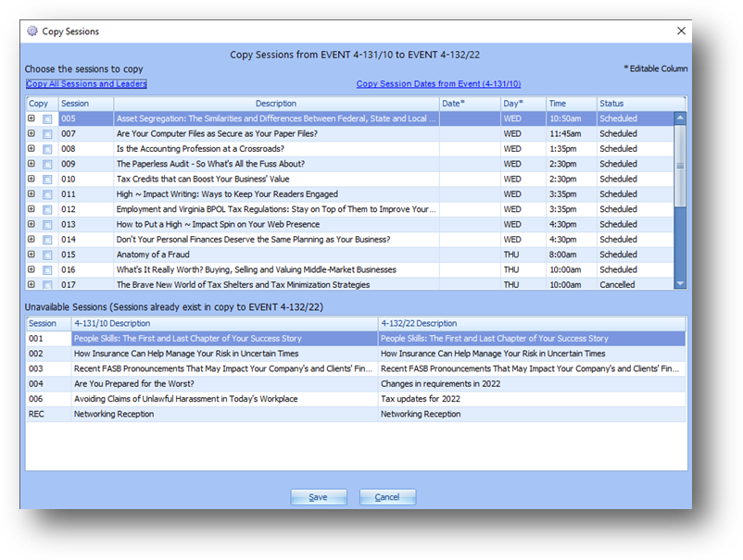
Task: Check the copy box for session 013
Action: 47,225
